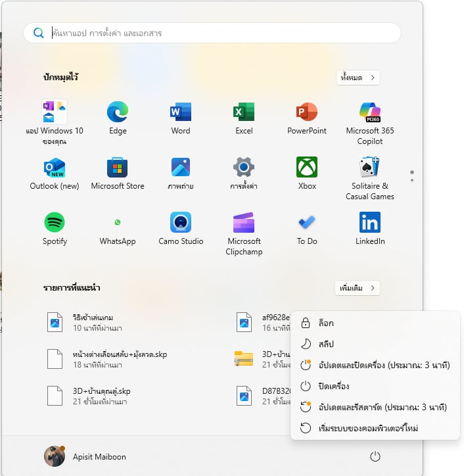Click the search box for apps and settings
464x476 pixels.
tap(212, 33)
